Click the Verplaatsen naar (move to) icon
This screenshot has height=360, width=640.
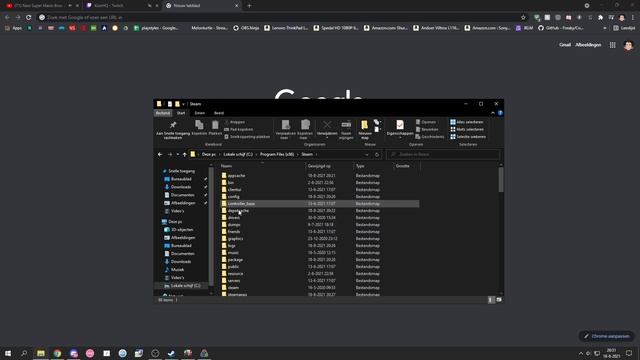point(285,124)
